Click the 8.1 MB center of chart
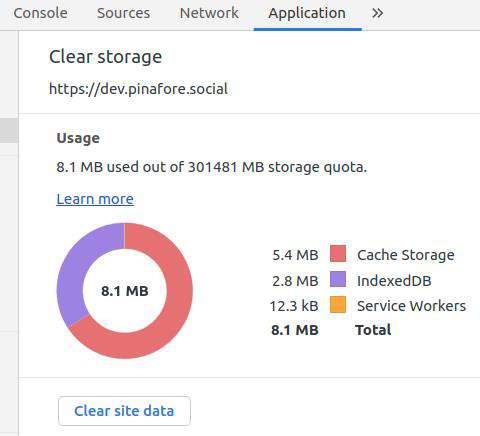 (125, 291)
